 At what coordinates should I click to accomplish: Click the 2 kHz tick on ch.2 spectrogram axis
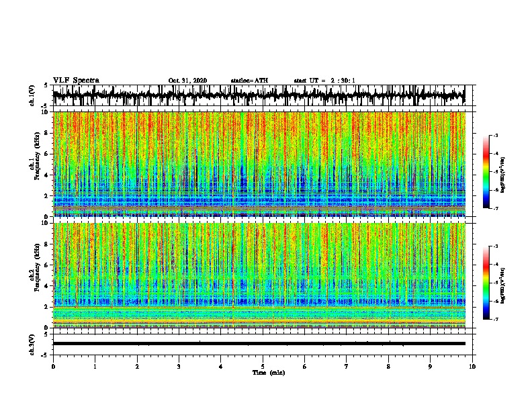pos(47,307)
